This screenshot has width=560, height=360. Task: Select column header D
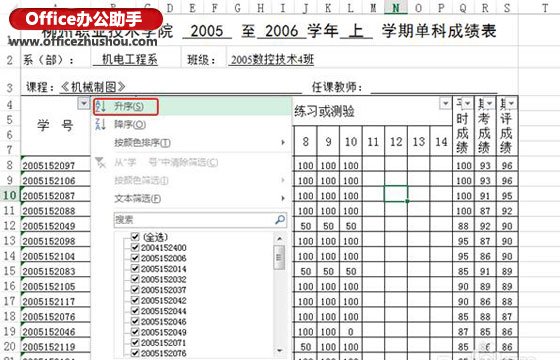point(170,8)
